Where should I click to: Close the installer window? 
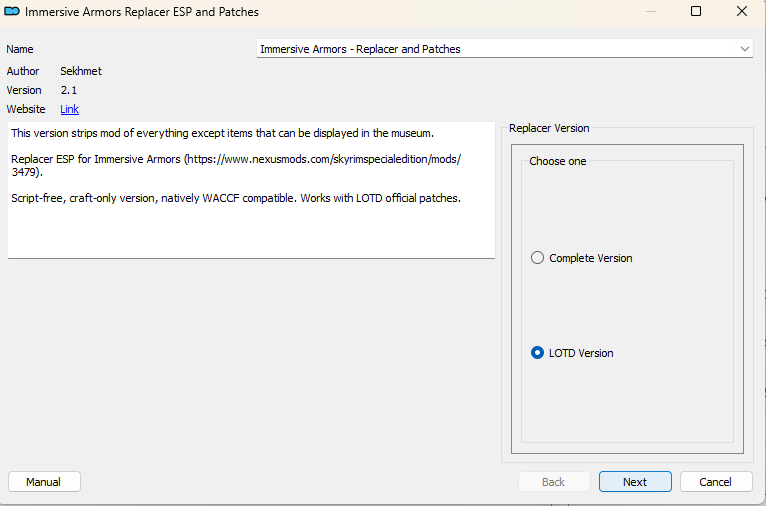[x=742, y=11]
